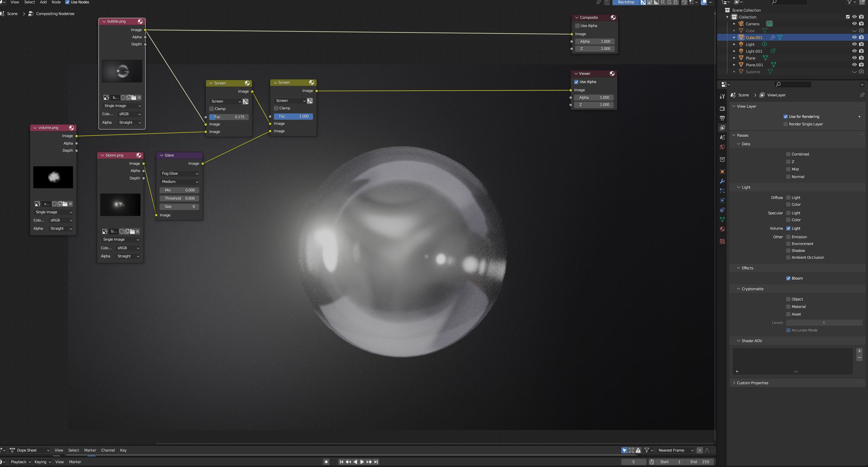Open the Dope Sheet editor mode dropdown
This screenshot has width=868, height=467.
[x=29, y=450]
